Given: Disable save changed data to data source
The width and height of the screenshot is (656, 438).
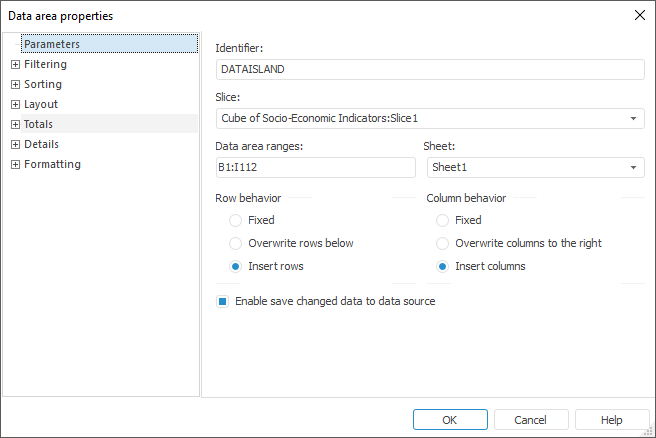Looking at the screenshot, I should pos(223,301).
